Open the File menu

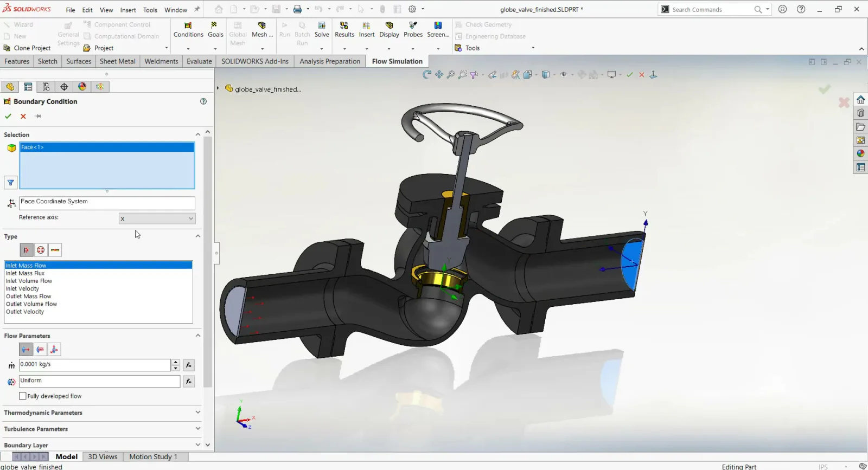click(71, 10)
